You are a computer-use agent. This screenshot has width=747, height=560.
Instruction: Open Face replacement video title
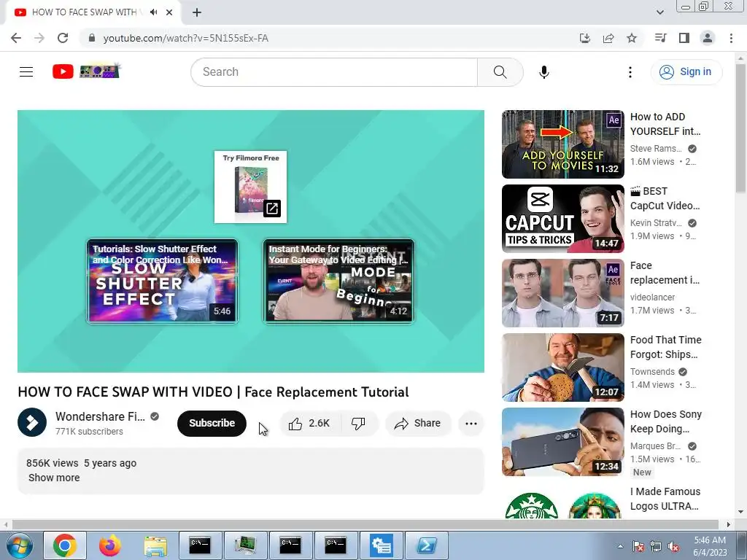(665, 273)
